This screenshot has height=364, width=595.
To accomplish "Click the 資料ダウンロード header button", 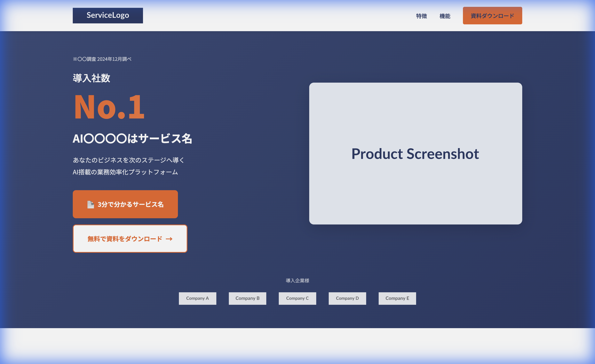I will pos(492,16).
